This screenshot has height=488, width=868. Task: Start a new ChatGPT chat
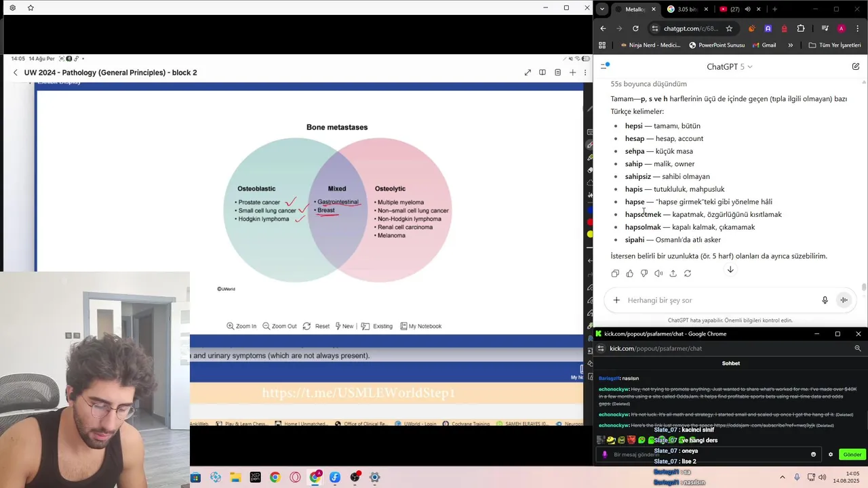coord(856,66)
